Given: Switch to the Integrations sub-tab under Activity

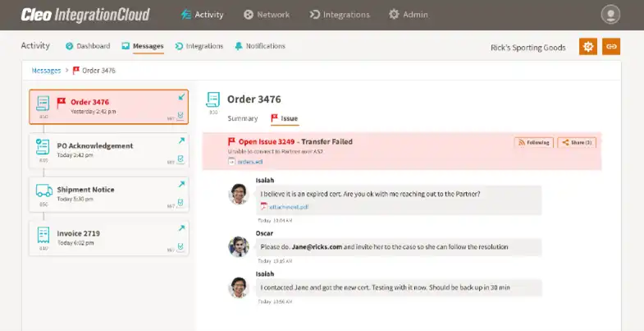Looking at the screenshot, I should pyautogui.click(x=199, y=46).
